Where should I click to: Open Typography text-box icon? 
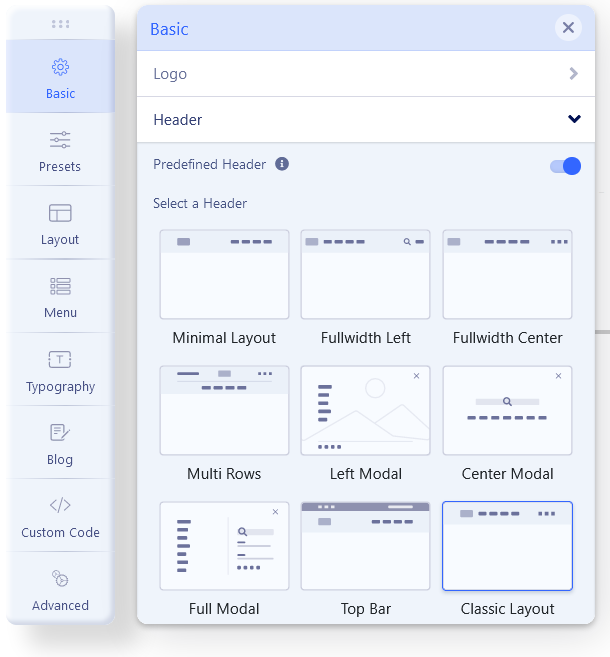(60, 360)
